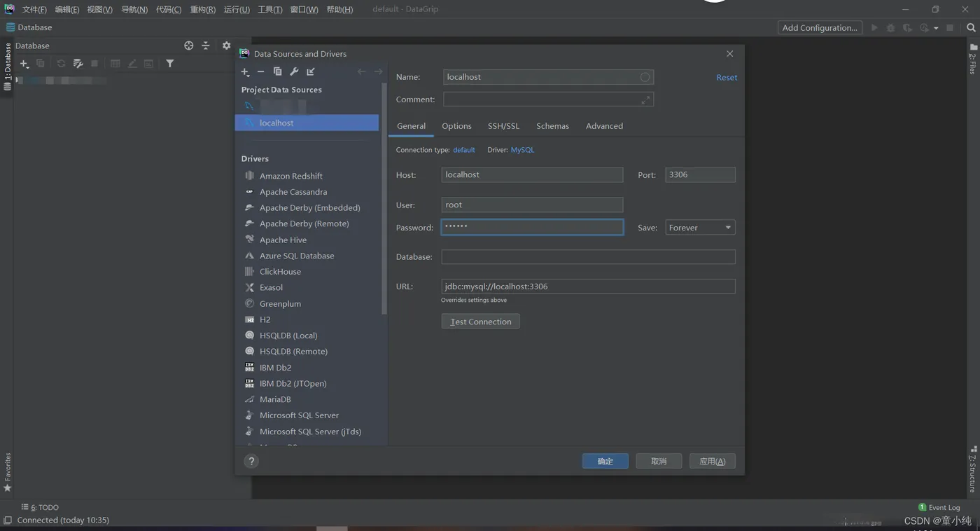Click the make global arrow icon in dialog

(311, 72)
